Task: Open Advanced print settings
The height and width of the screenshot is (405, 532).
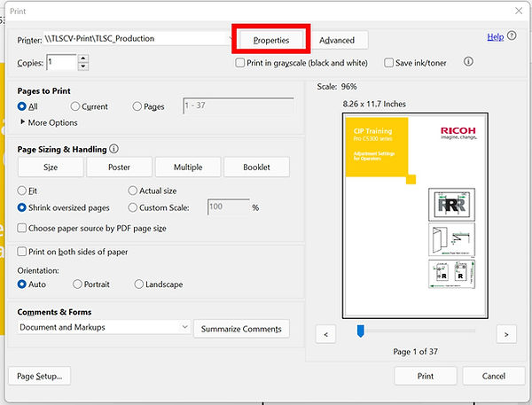Action: pyautogui.click(x=337, y=40)
